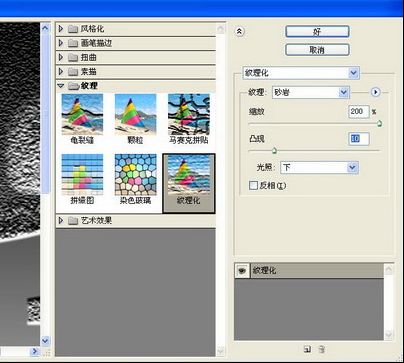Expand the 画笔描边 filter folder

(61, 43)
